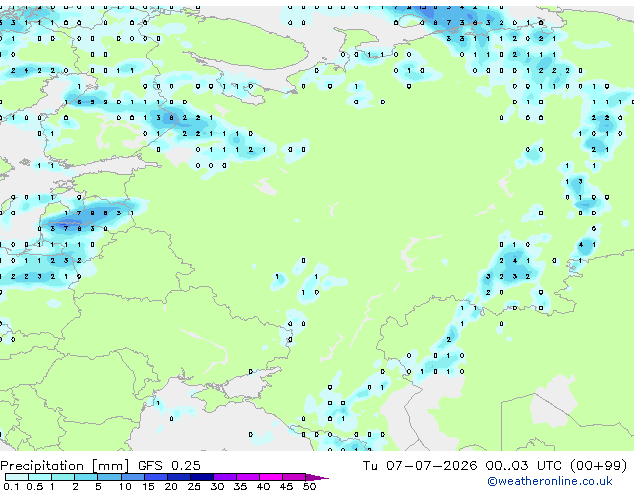Click the 1–2 mm legend color swatch
This screenshot has height=490, width=634.
(x=63, y=477)
